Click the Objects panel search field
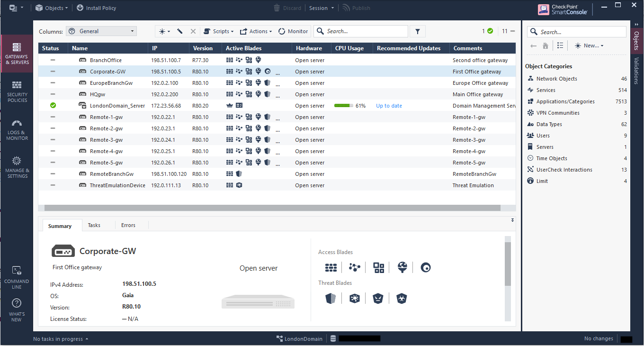The height and width of the screenshot is (346, 644). pyautogui.click(x=577, y=32)
